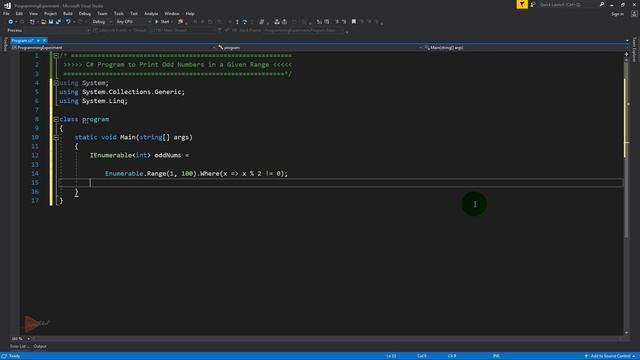Open the View menu
Screen dimensions: 640x360
click(33, 13)
